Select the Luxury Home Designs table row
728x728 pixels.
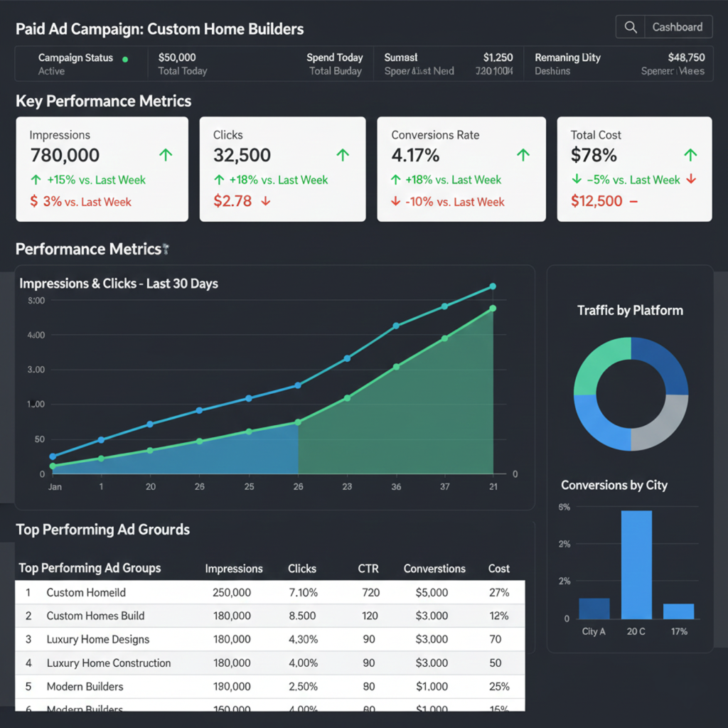(270, 639)
